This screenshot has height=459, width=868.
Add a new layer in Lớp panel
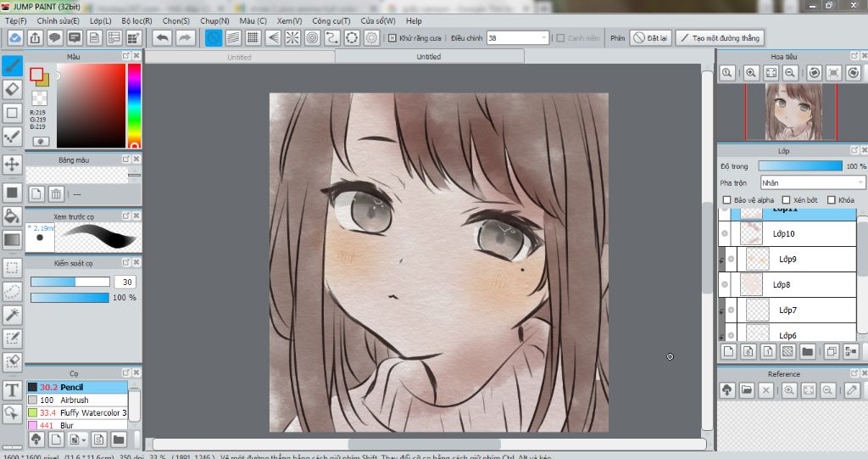(x=728, y=351)
